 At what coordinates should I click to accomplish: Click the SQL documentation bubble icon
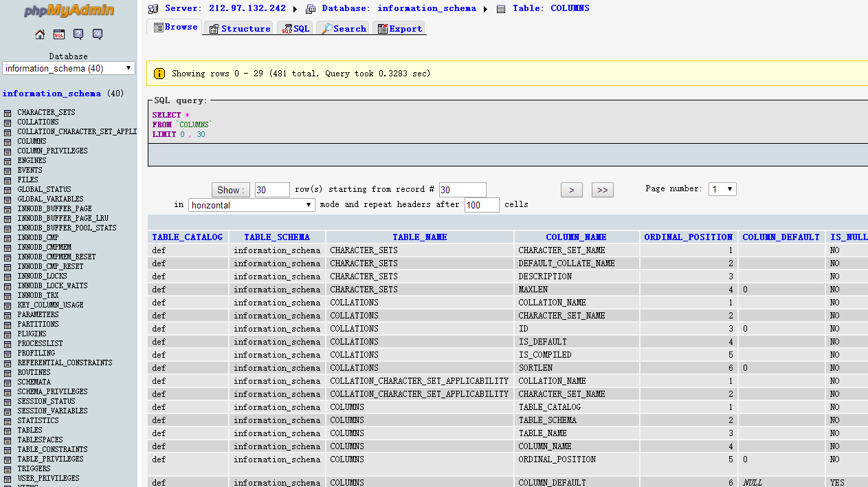coord(98,34)
